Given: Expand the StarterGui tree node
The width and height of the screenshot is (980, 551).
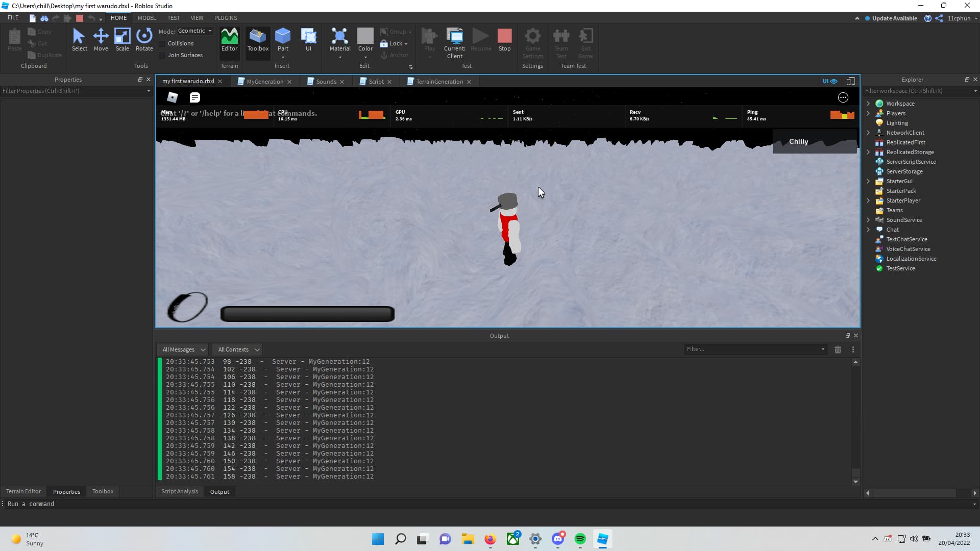Looking at the screenshot, I should pos(868,181).
